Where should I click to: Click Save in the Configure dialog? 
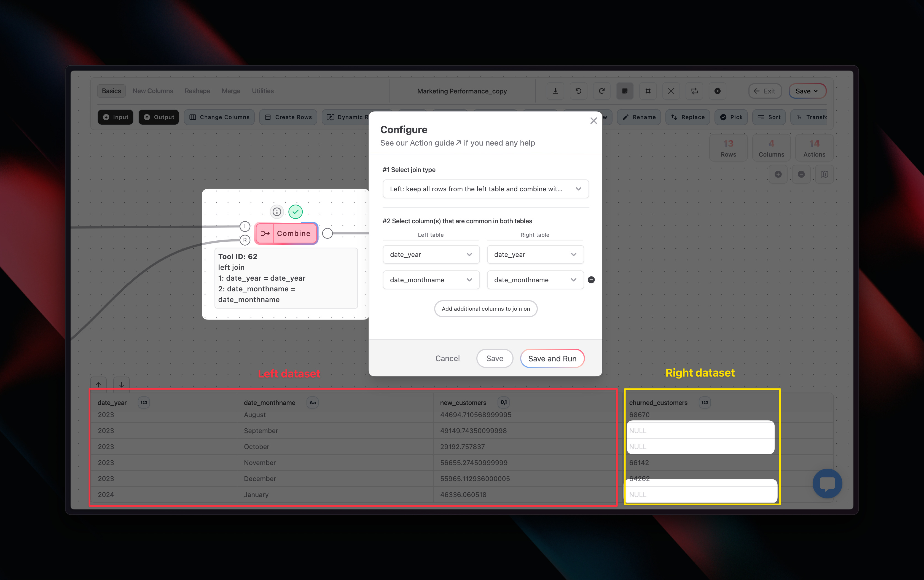click(495, 358)
